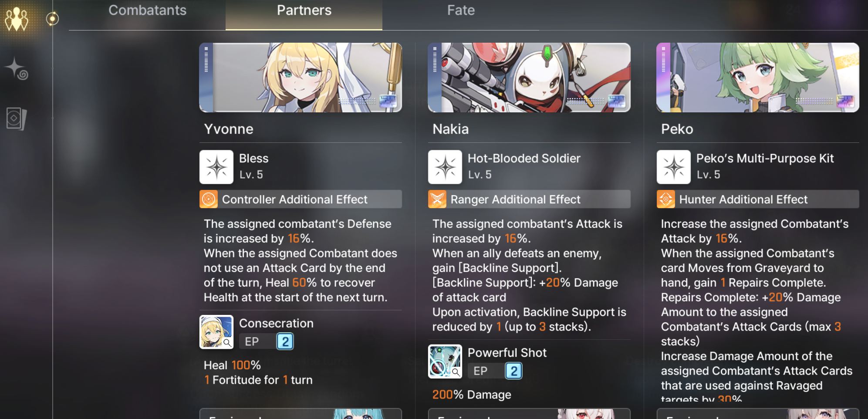Click the Bless skill star icon
This screenshot has height=419, width=868.
click(x=216, y=167)
